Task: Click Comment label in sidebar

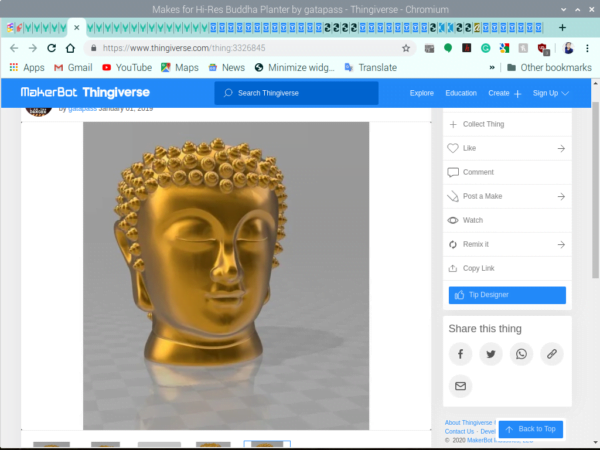Action: (478, 172)
